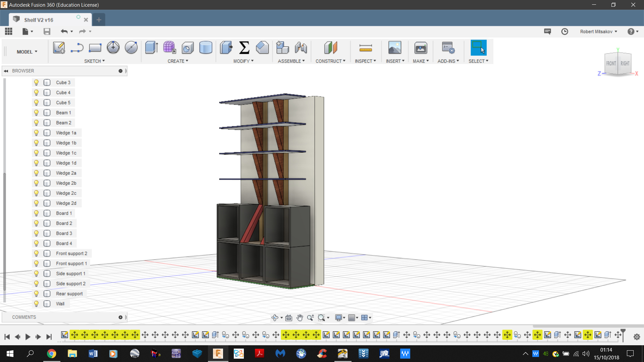Expand the SKETCH dropdown menu
644x362 pixels.
95,61
